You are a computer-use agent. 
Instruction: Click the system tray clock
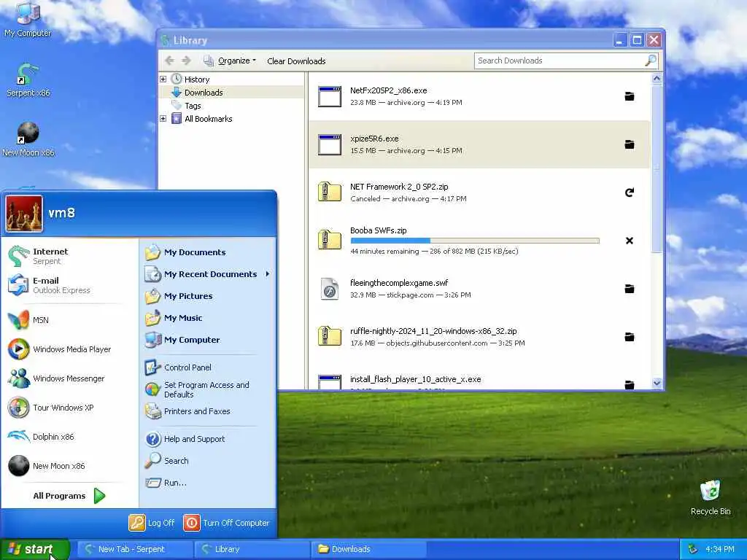[x=719, y=549]
